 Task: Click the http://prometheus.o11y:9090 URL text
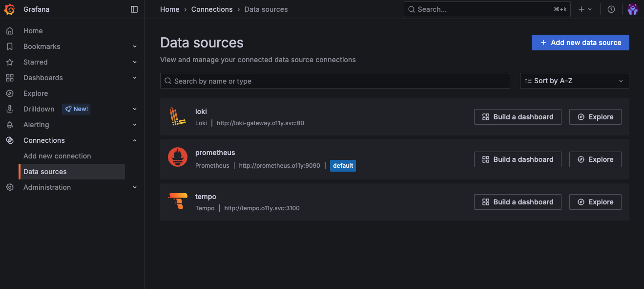[280, 166]
